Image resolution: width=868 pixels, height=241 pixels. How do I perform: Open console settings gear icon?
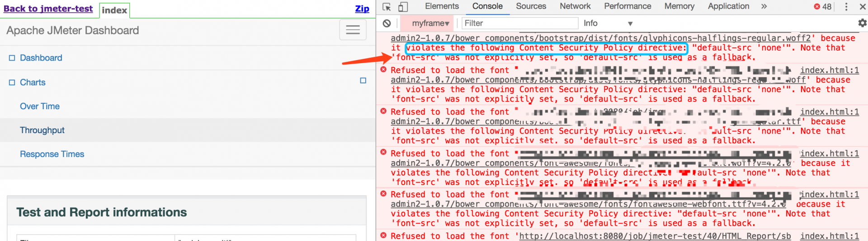(x=863, y=23)
